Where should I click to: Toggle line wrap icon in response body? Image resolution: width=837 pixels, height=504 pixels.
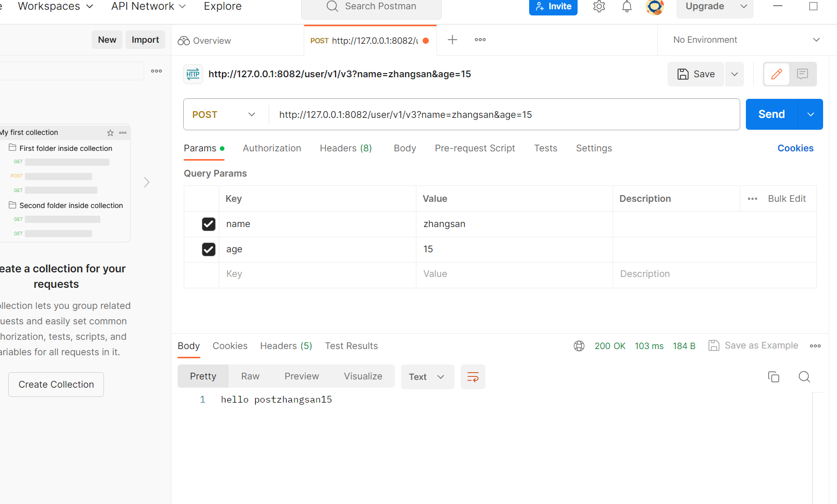point(473,377)
